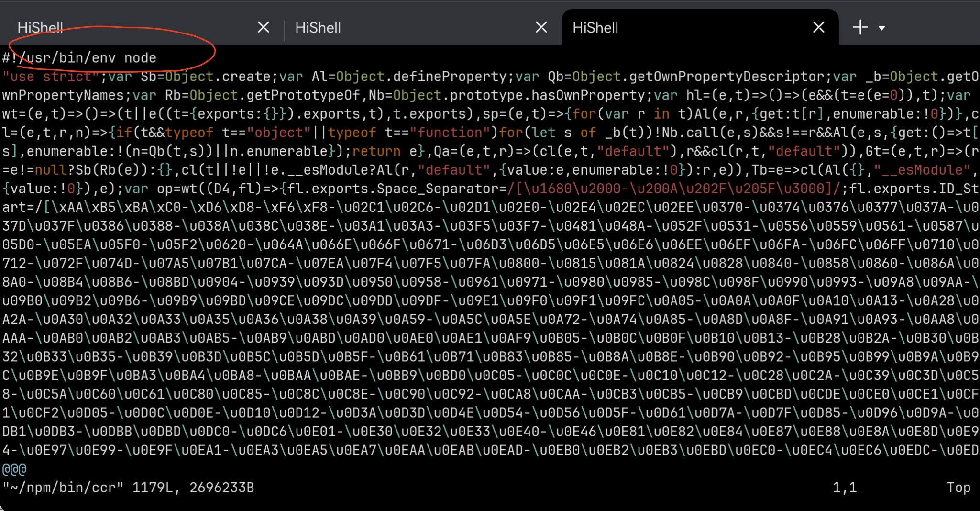Expand the new tab dropdown arrow
Image resolution: width=980 pixels, height=511 pixels.
881,28
